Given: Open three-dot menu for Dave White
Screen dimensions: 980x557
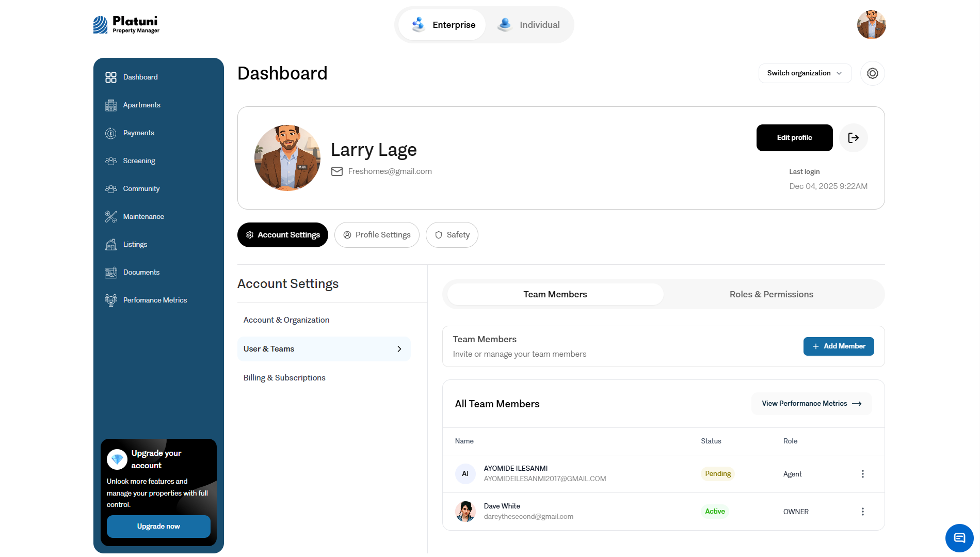Looking at the screenshot, I should point(863,512).
